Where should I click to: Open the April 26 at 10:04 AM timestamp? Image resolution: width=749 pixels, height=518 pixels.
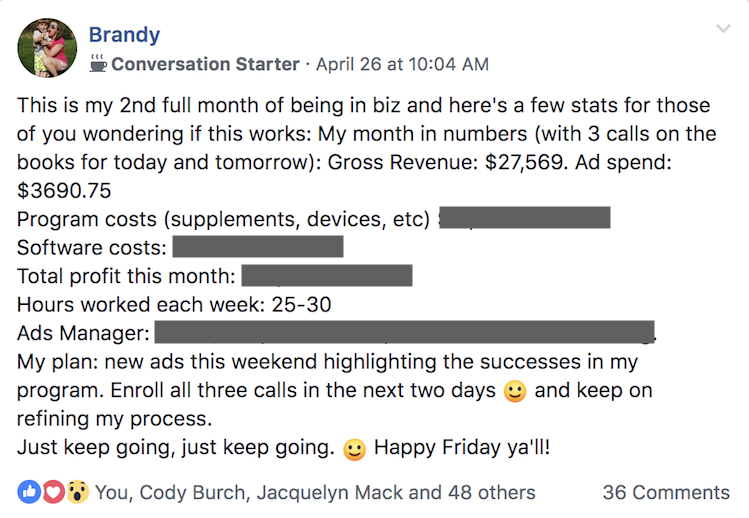pos(403,64)
